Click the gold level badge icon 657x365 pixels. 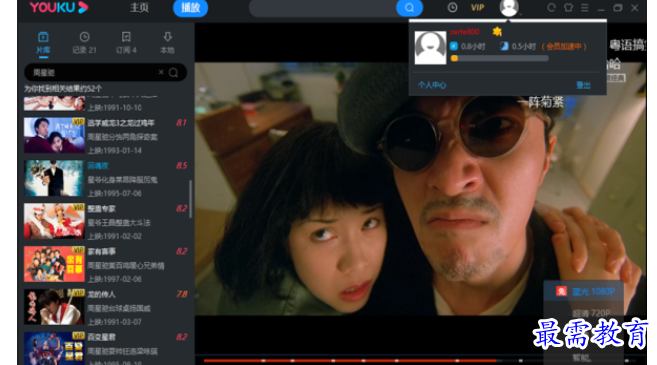pyautogui.click(x=497, y=31)
